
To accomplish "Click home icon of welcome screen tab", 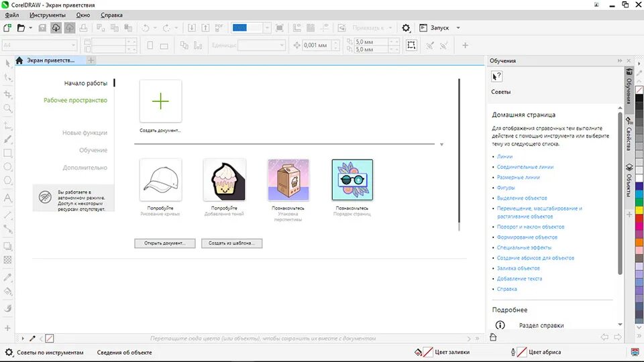I will [x=19, y=60].
